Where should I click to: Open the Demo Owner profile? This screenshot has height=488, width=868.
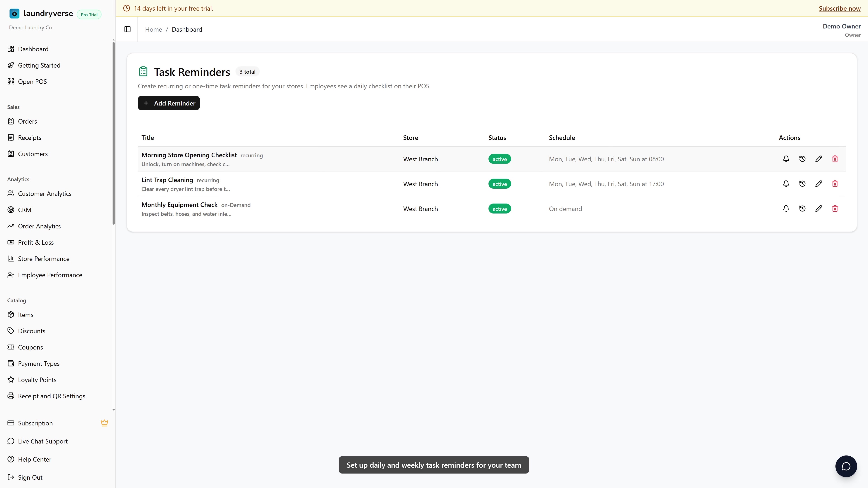click(x=841, y=30)
